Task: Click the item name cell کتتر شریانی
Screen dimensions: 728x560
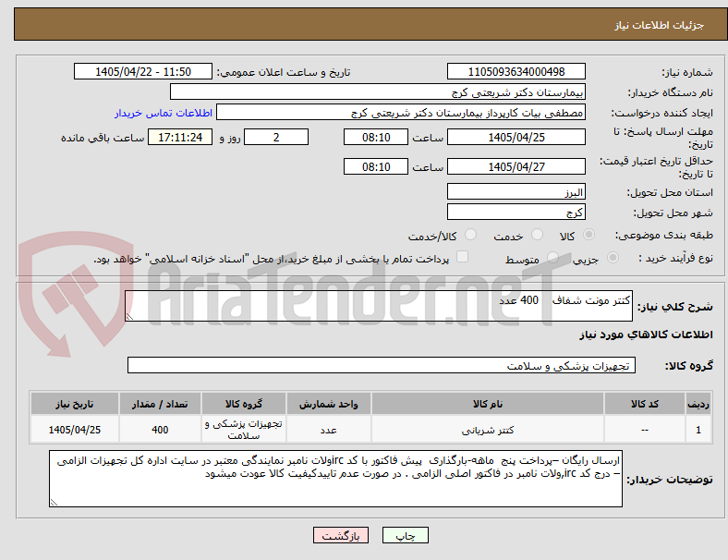Action: 488,430
